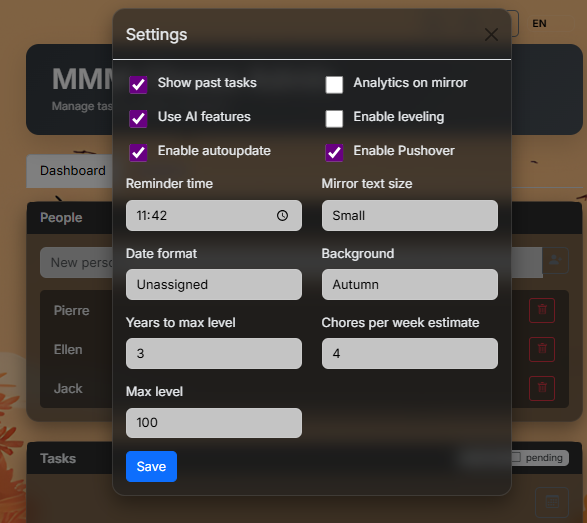
Task: Delete Jack using the trash icon
Action: (542, 388)
